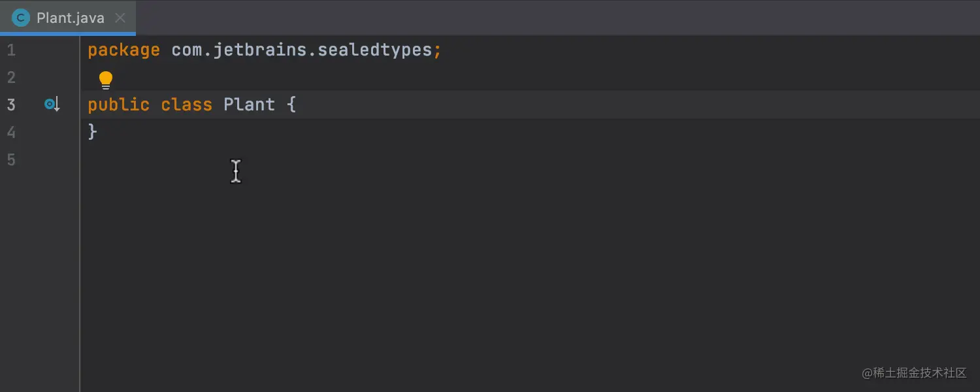The height and width of the screenshot is (392, 980).
Task: Click line number 2 in the gutter
Action: (x=11, y=78)
